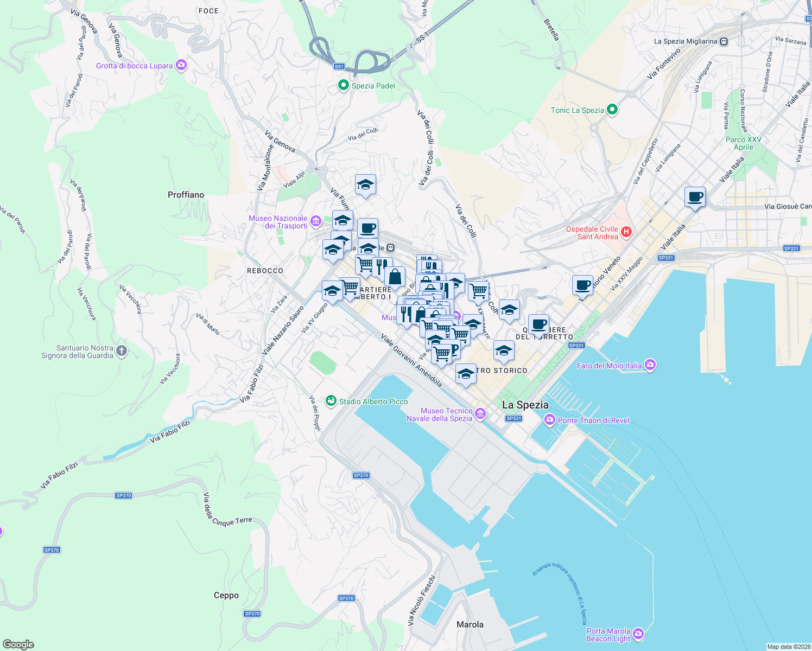Viewport: 812px width, 651px height.
Task: Click the shopping bag icon at Grotta di bocca Lupara
Action: (180, 65)
